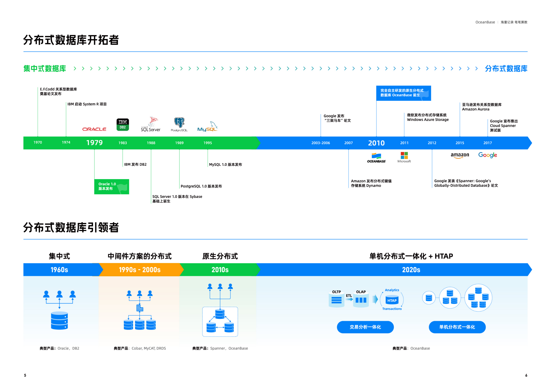Select the 2010s green segment
Image resolution: width=551 pixels, height=392 pixels.
click(x=220, y=270)
